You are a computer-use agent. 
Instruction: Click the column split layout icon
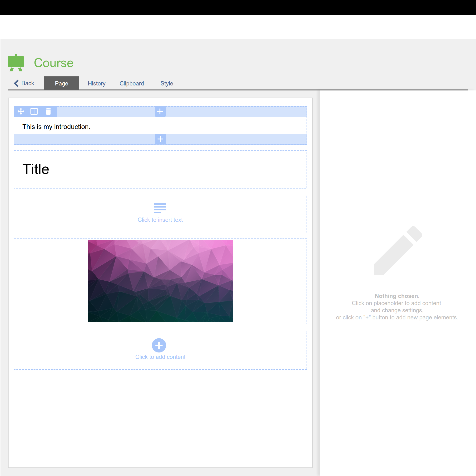[x=34, y=112]
